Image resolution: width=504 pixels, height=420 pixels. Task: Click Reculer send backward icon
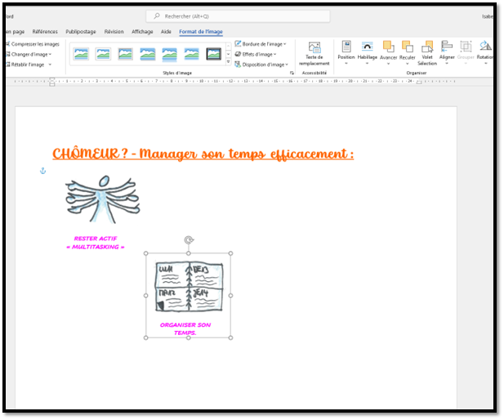click(408, 47)
